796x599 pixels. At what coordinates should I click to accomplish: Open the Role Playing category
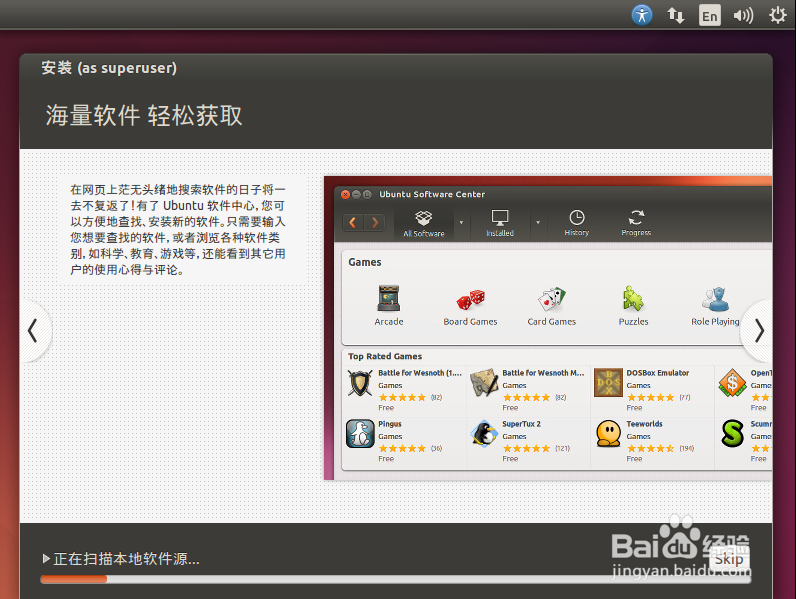click(715, 306)
